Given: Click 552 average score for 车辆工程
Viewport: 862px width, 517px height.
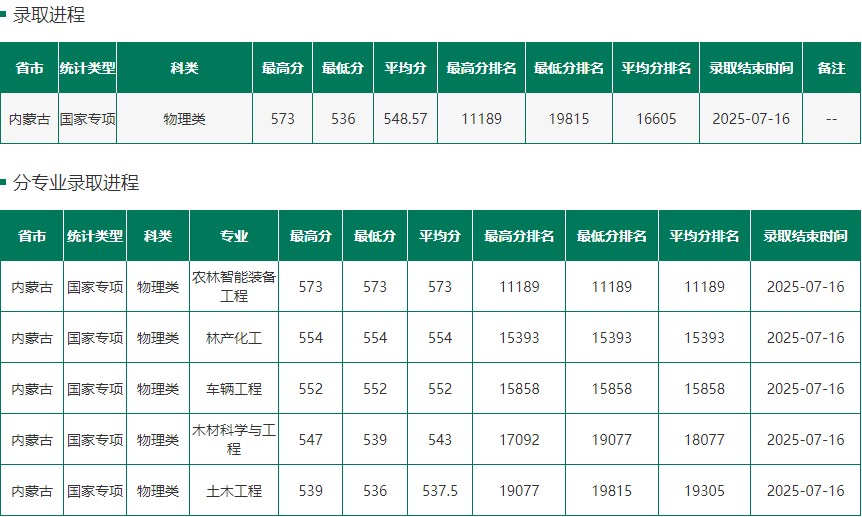Looking at the screenshot, I should pos(440,389).
